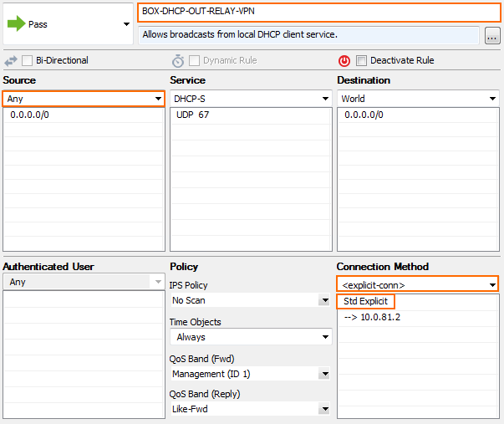Enable the Bi-Directional checkbox

(x=27, y=60)
